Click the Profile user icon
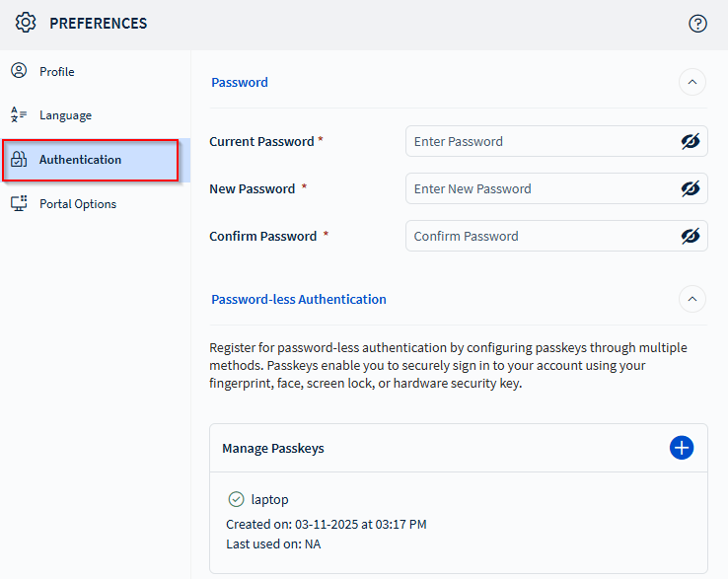 click(19, 71)
